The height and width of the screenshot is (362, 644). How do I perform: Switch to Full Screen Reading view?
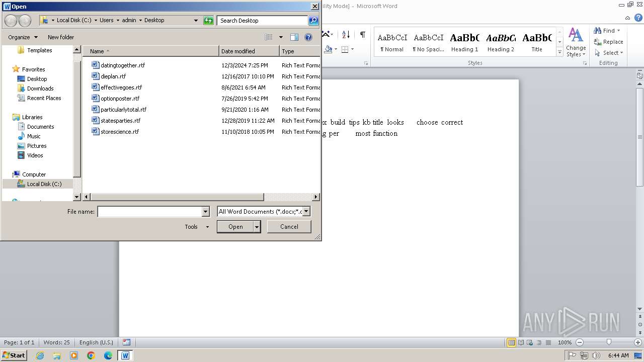coord(520,342)
